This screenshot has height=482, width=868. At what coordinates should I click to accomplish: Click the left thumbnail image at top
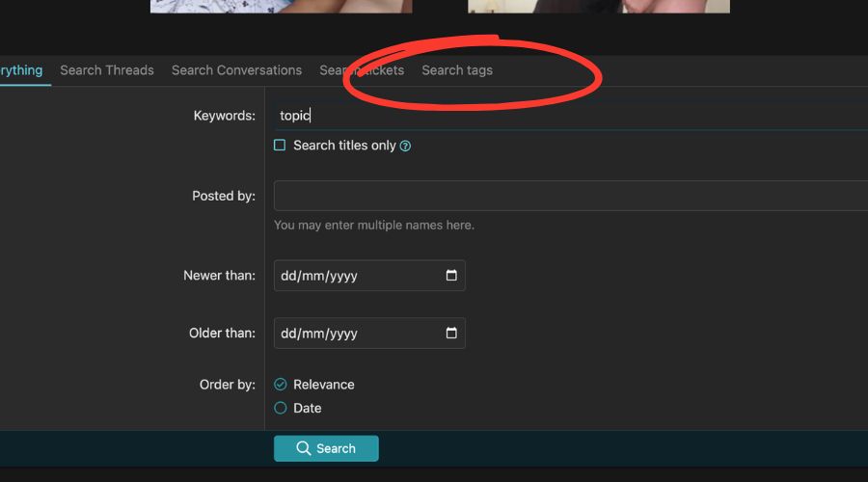[282, 6]
